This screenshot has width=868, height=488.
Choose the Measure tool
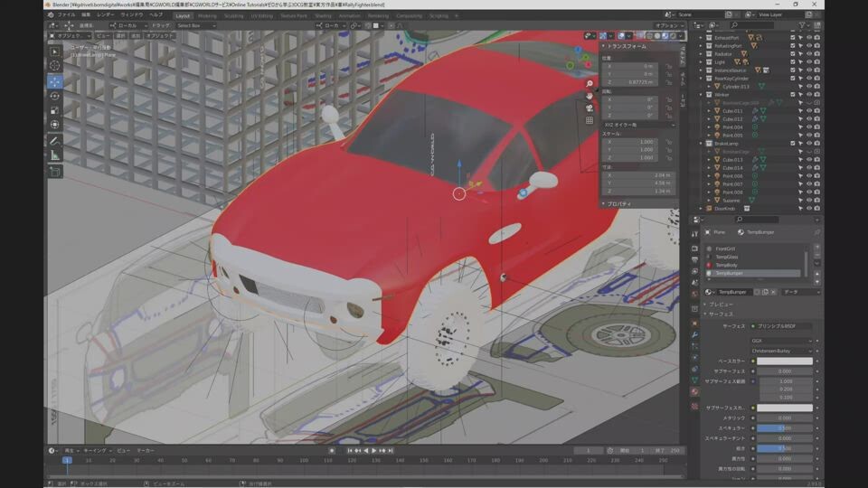point(55,155)
